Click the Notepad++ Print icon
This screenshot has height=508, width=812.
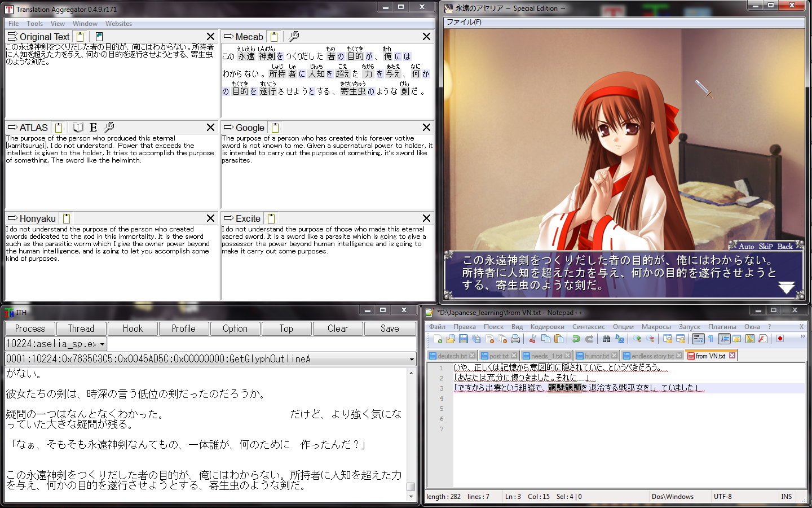pyautogui.click(x=515, y=339)
